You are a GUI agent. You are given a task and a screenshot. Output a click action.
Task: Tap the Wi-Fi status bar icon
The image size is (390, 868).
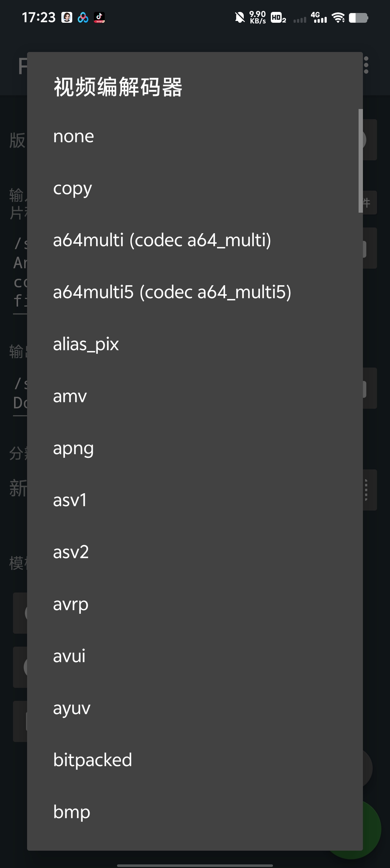[338, 17]
